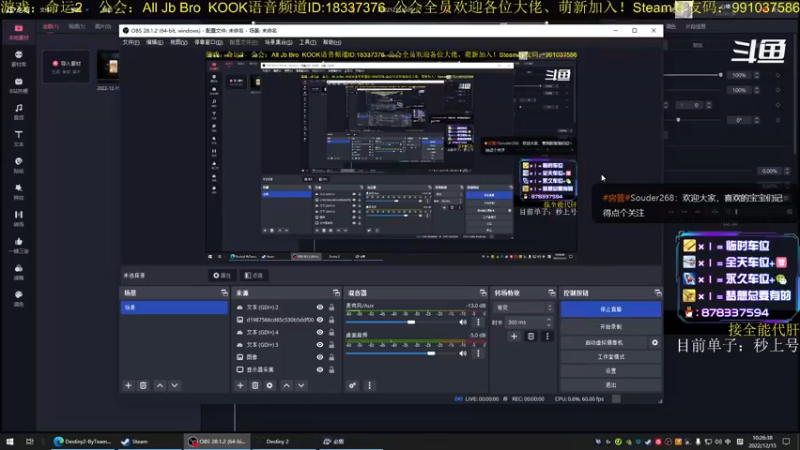Hide the 文本 (GDI+) 4 source
This screenshot has width=800, height=450.
(x=320, y=332)
